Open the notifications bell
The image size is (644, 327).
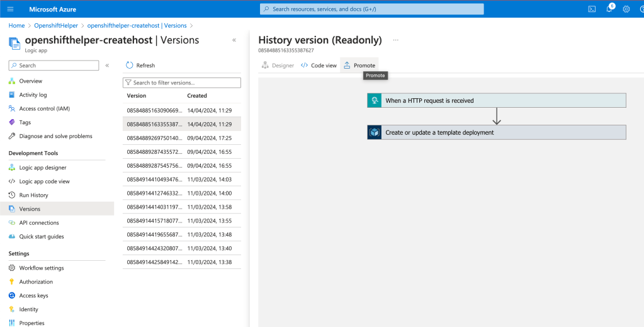coord(609,9)
